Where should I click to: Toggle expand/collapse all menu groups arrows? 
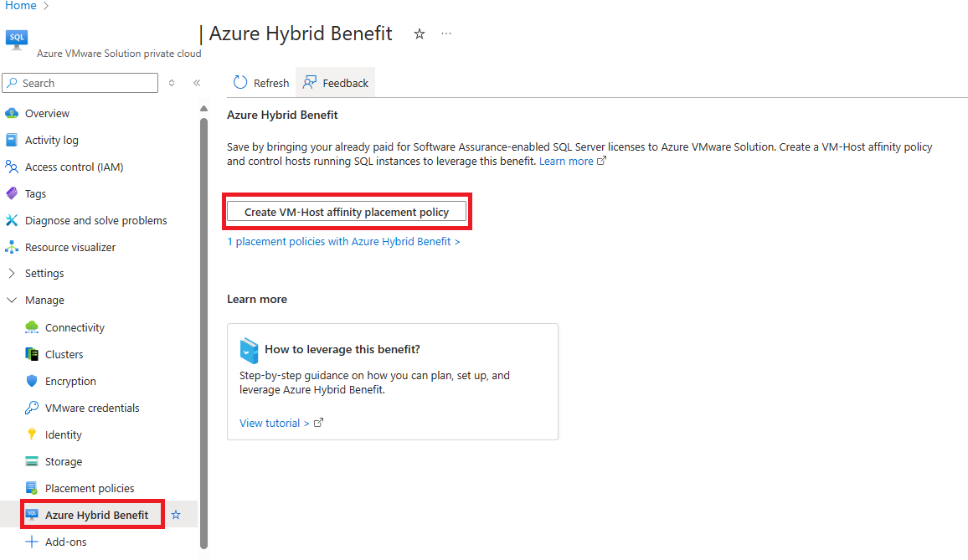tap(172, 83)
